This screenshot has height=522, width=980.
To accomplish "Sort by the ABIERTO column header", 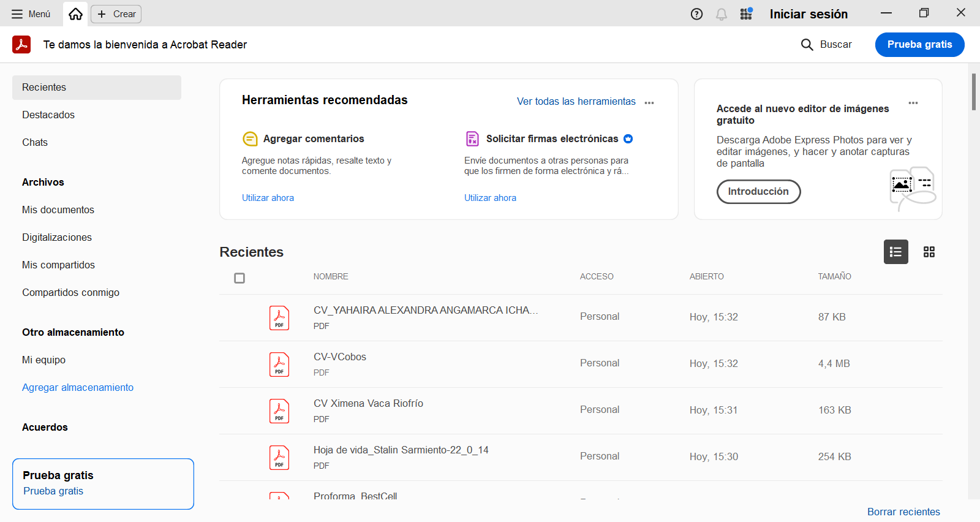I will point(706,277).
